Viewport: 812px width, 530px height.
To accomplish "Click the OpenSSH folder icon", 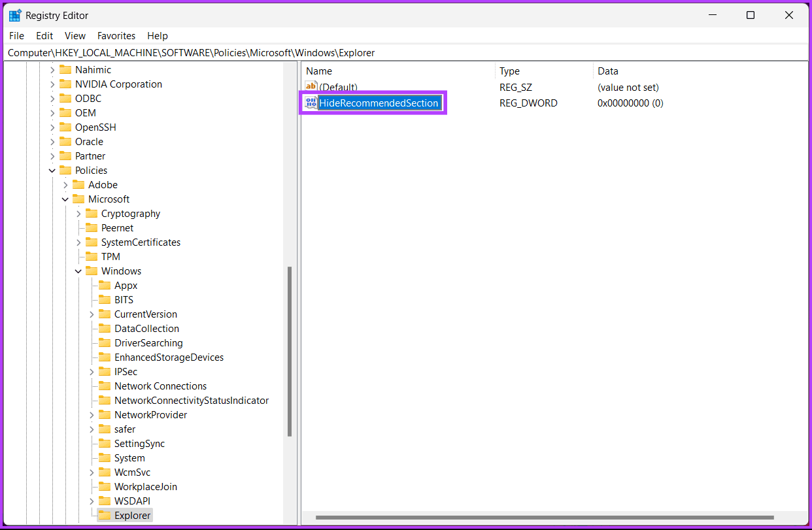I will click(65, 127).
